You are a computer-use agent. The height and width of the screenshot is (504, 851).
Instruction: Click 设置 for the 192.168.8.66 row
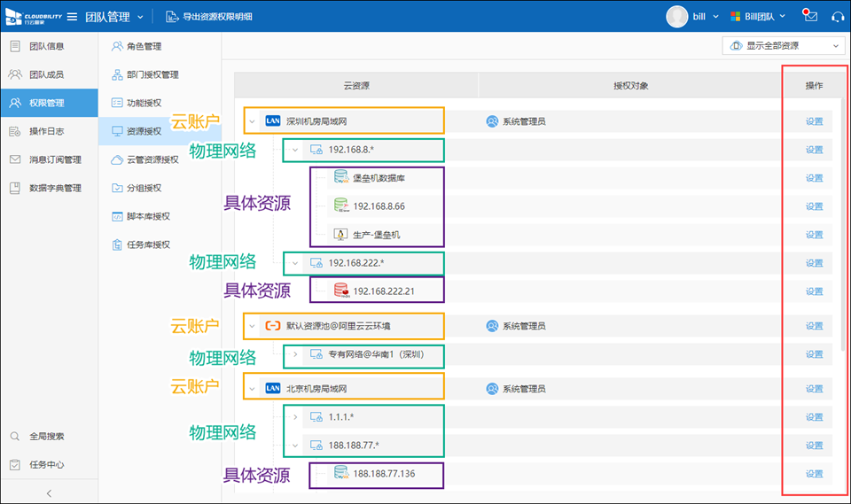[814, 206]
